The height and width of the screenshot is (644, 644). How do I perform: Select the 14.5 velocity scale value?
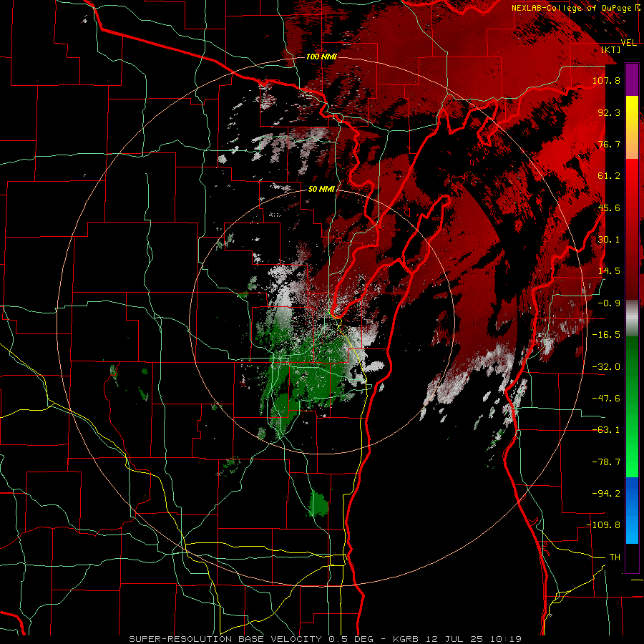click(609, 271)
